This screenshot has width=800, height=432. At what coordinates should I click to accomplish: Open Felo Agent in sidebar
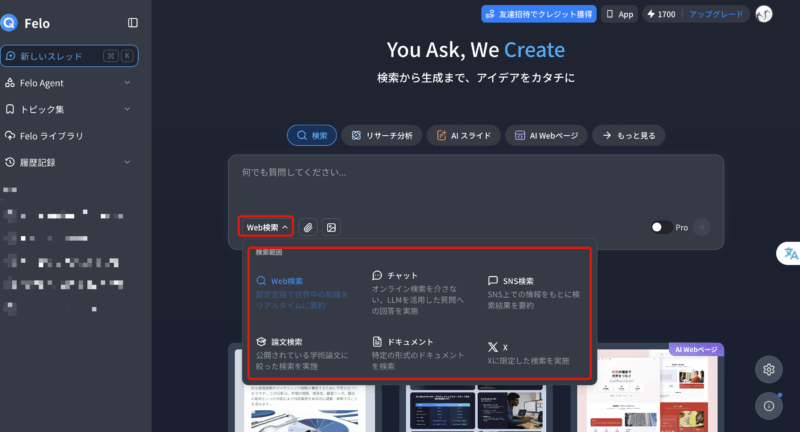pyautogui.click(x=41, y=83)
